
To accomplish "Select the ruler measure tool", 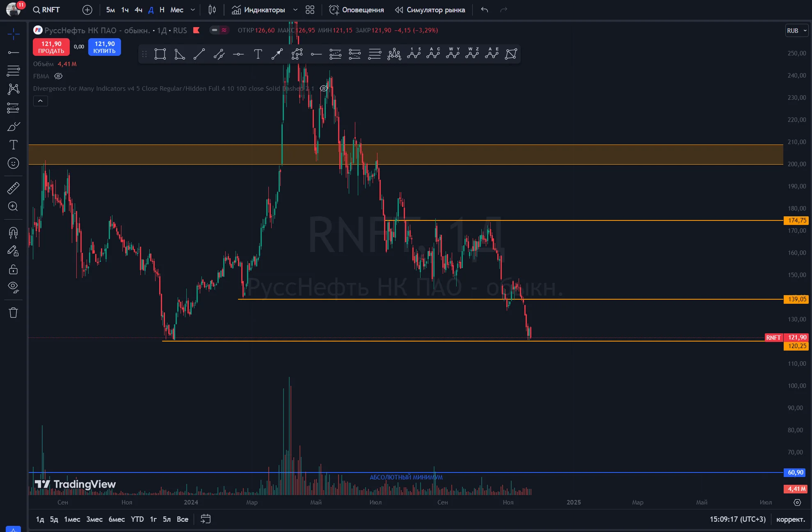I will 13,188.
